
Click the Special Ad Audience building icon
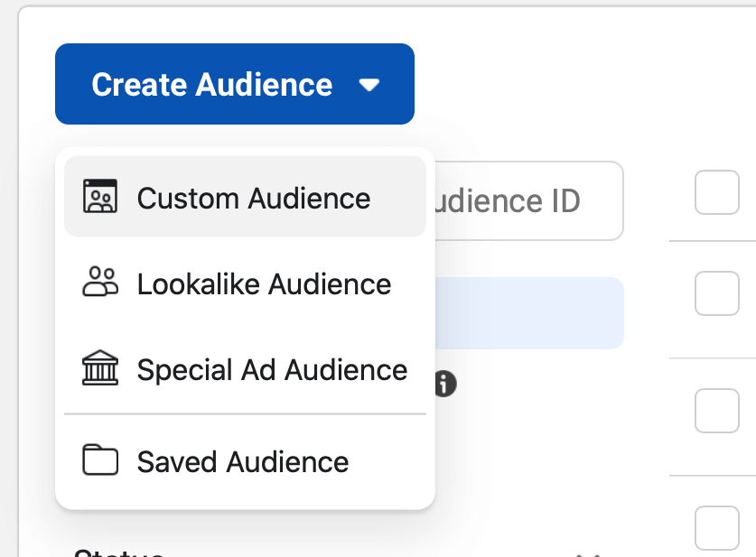[x=100, y=367]
